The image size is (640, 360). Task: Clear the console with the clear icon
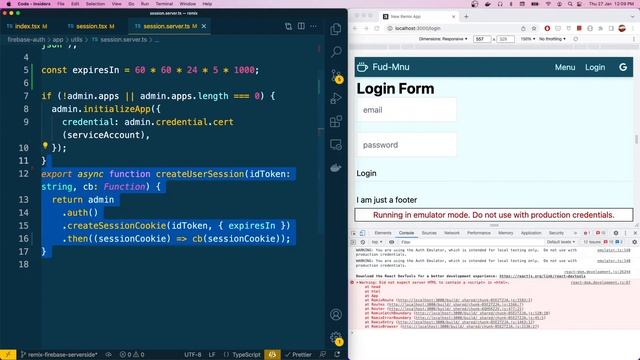point(362,242)
